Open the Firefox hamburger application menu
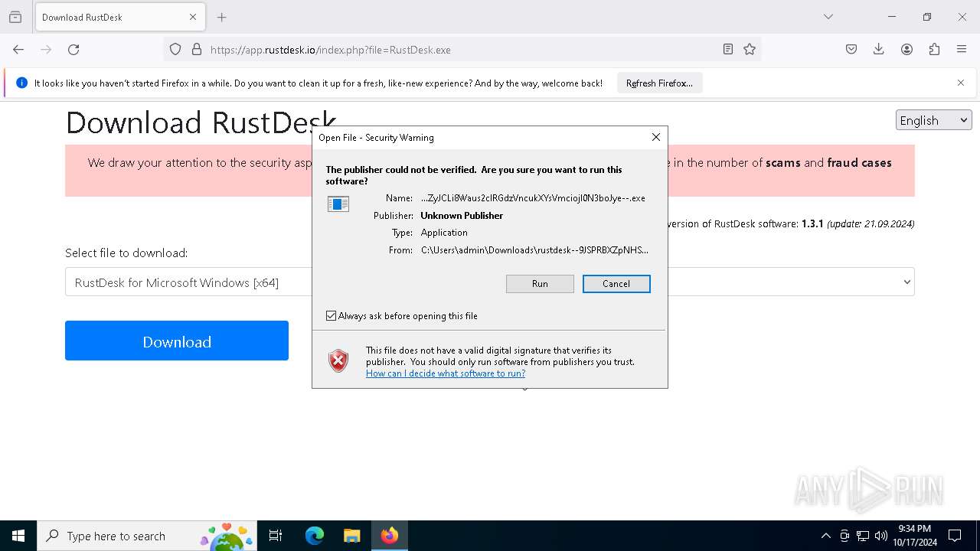This screenshot has width=980, height=551. click(962, 49)
